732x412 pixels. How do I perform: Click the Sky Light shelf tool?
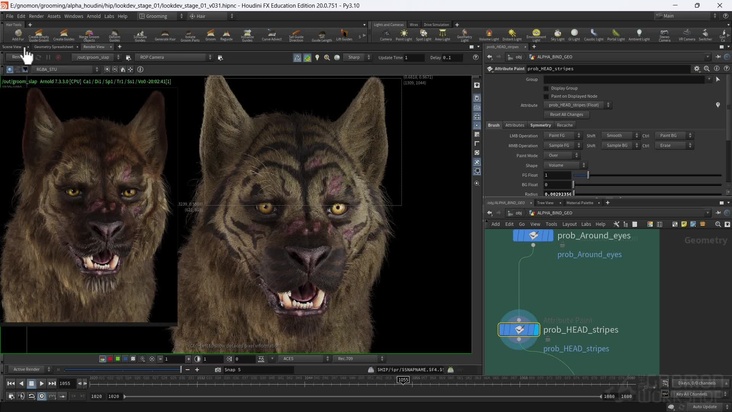[x=557, y=35]
